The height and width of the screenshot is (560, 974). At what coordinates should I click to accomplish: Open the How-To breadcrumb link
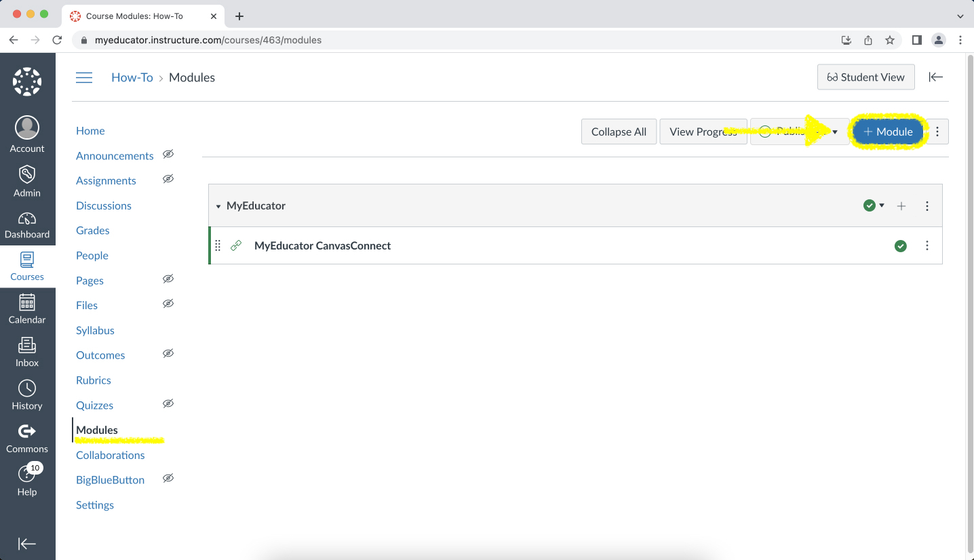(132, 77)
